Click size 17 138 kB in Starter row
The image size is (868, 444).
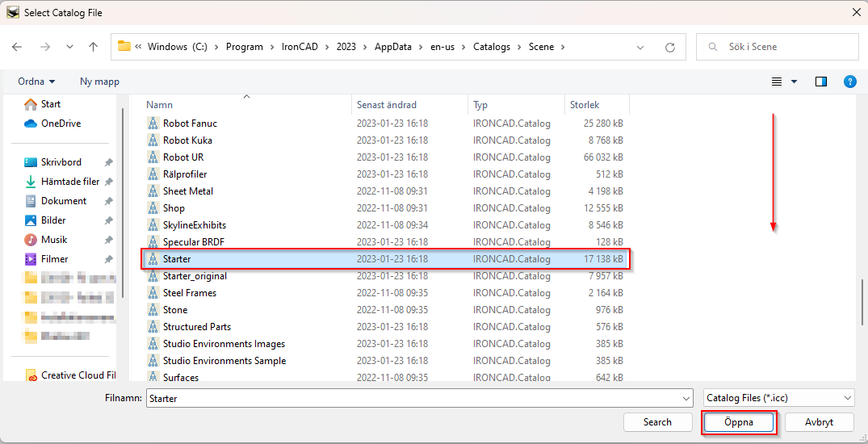[603, 259]
